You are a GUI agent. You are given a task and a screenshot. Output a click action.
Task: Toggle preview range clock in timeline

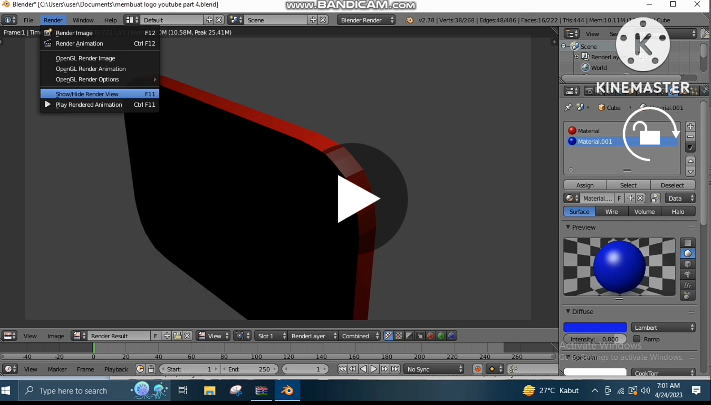pyautogui.click(x=140, y=369)
